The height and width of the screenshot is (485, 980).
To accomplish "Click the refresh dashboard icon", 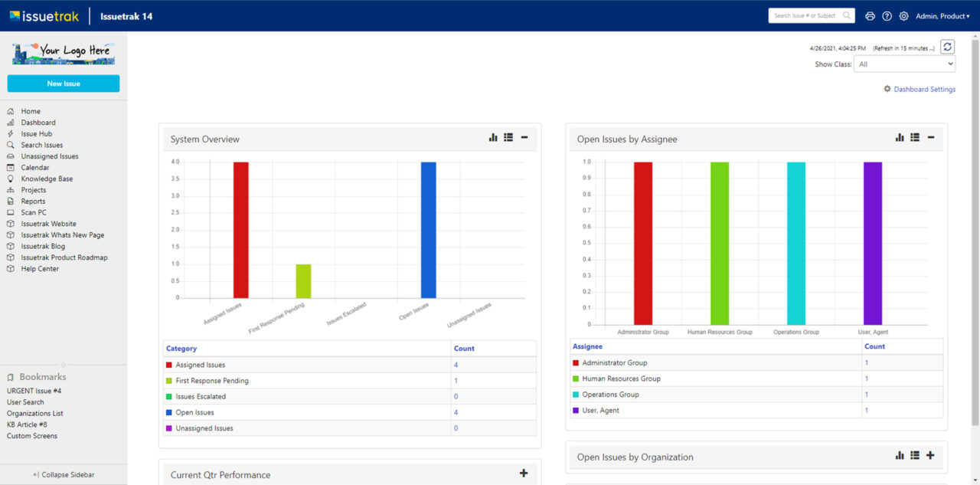I will point(947,46).
